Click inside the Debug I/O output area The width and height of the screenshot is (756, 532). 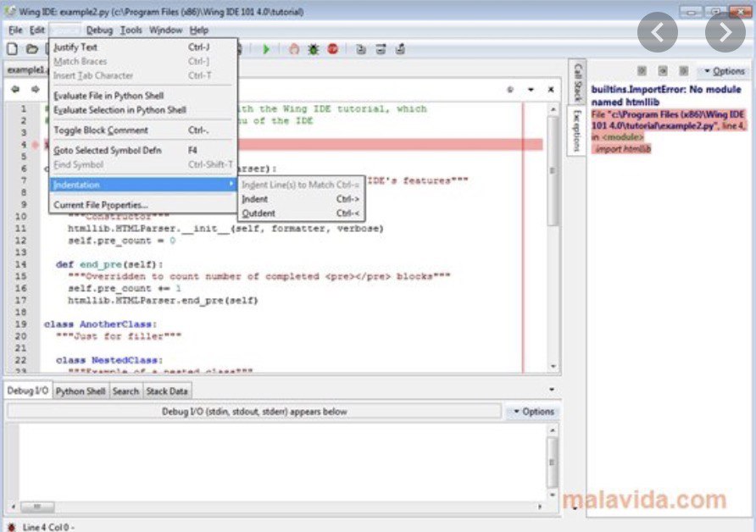pos(282,463)
